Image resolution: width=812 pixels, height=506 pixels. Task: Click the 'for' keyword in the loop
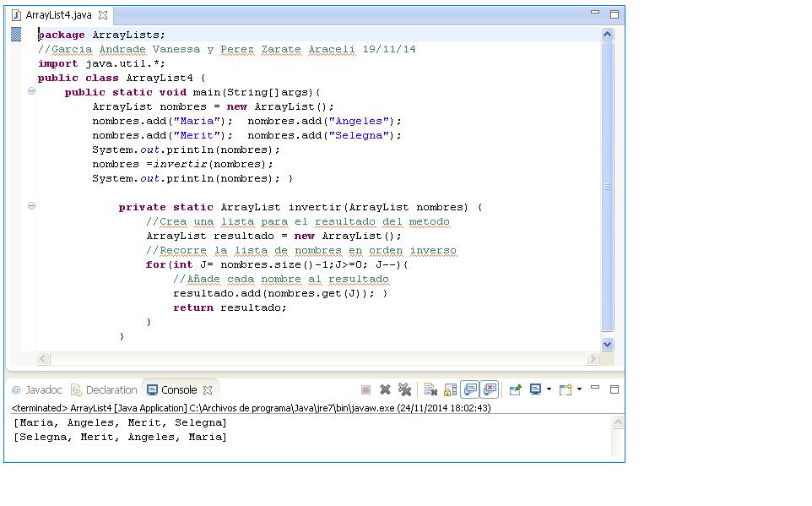tap(156, 265)
